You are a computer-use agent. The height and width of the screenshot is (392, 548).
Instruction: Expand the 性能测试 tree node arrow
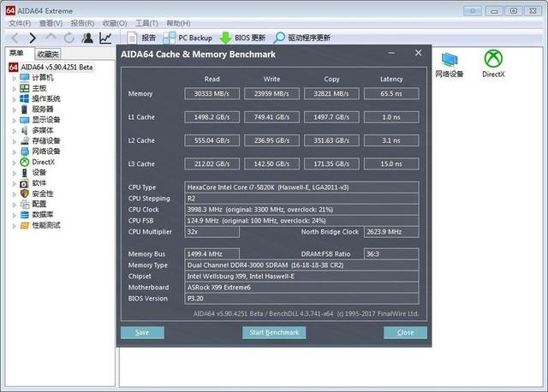(x=14, y=226)
